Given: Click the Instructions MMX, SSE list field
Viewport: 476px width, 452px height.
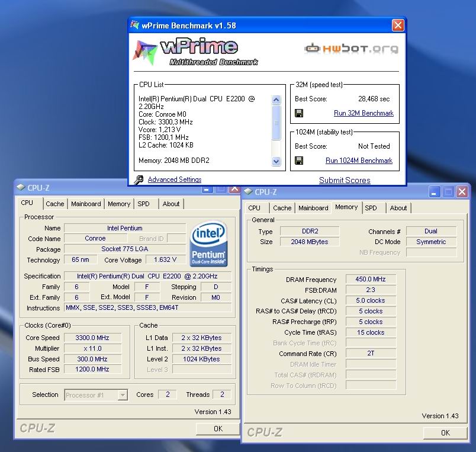Looking at the screenshot, I should pos(147,307).
